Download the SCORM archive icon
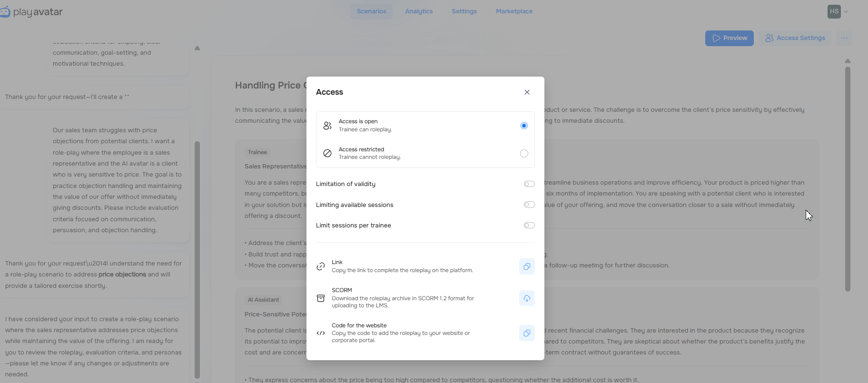The height and width of the screenshot is (383, 868). tap(527, 298)
